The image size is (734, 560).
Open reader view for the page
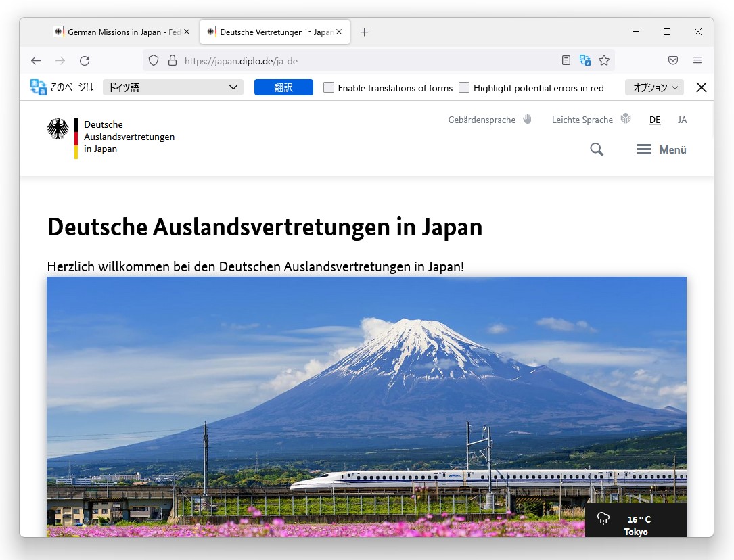point(566,60)
